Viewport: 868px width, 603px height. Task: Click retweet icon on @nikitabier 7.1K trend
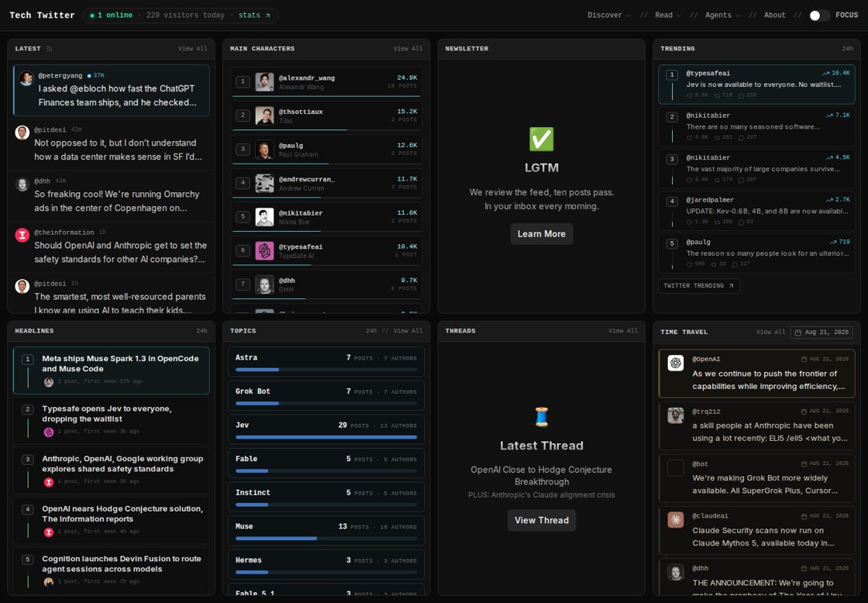718,137
